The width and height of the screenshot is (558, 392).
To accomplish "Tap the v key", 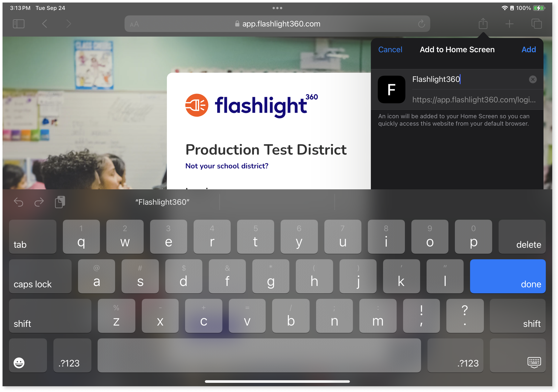I will [247, 316].
